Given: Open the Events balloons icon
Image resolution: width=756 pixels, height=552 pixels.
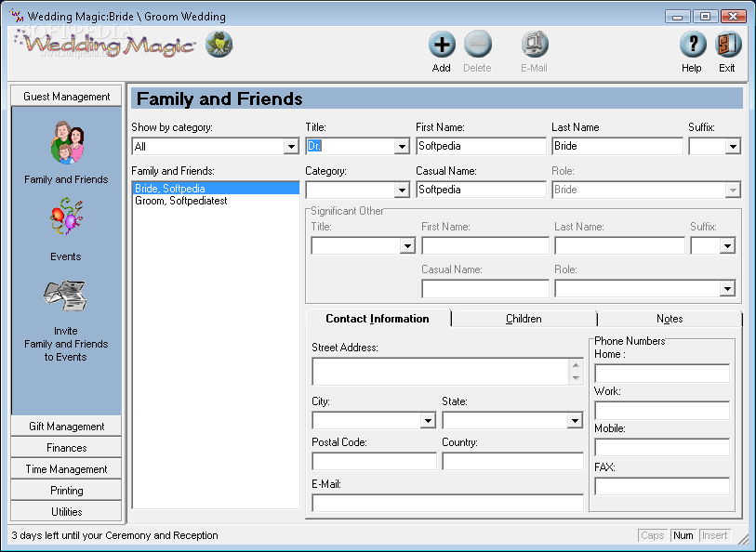Looking at the screenshot, I should (x=67, y=217).
